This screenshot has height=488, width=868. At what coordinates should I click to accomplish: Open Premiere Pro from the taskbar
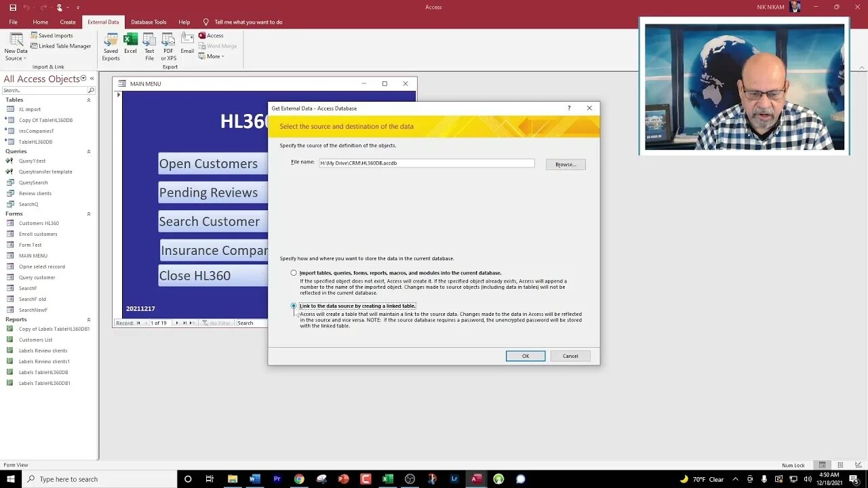pos(277,479)
